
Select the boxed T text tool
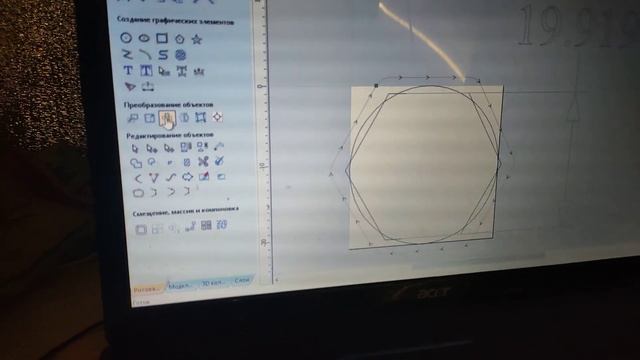coord(146,71)
